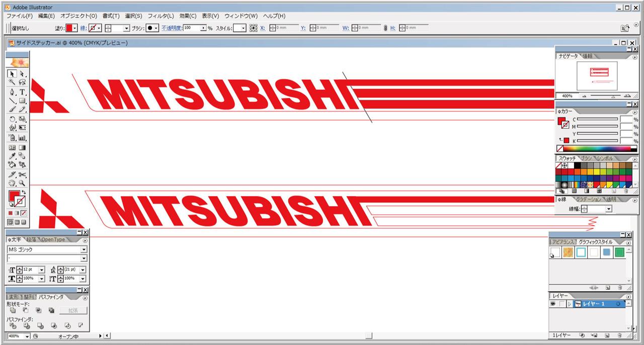Select the Free Transform tool
The height and width of the screenshot is (345, 644).
pyautogui.click(x=22, y=127)
